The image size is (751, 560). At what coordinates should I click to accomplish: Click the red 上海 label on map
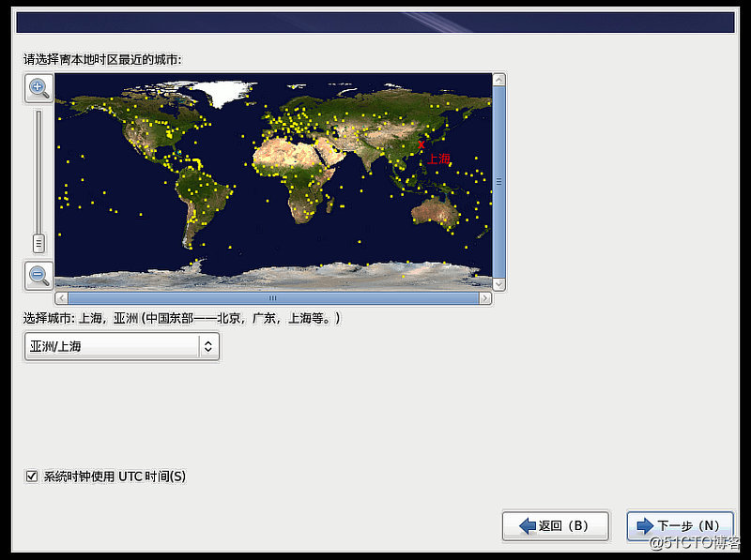[438, 159]
